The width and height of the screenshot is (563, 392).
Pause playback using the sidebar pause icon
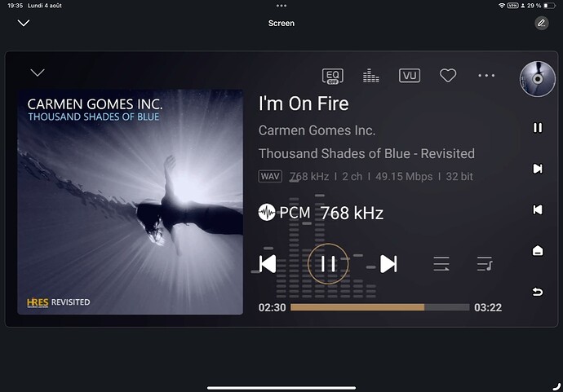(x=538, y=128)
